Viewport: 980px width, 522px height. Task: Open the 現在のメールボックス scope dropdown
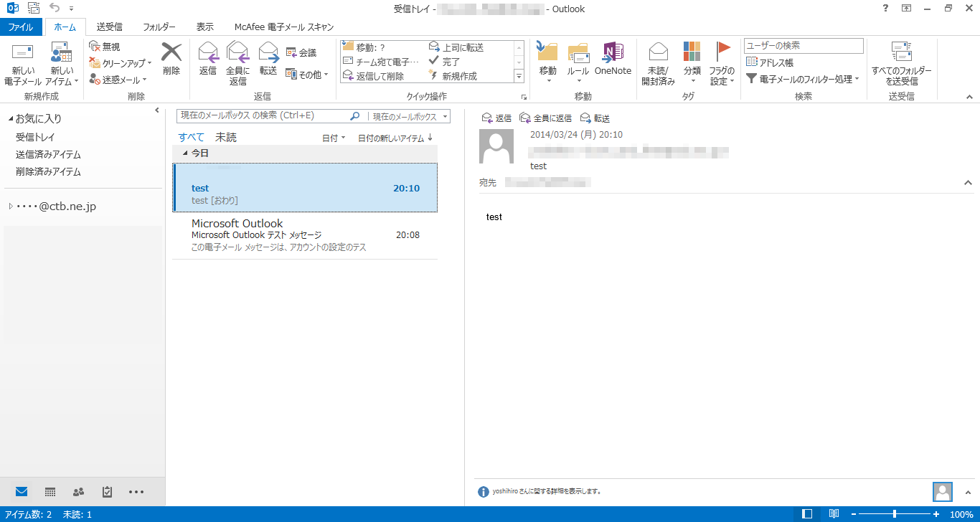[x=408, y=116]
